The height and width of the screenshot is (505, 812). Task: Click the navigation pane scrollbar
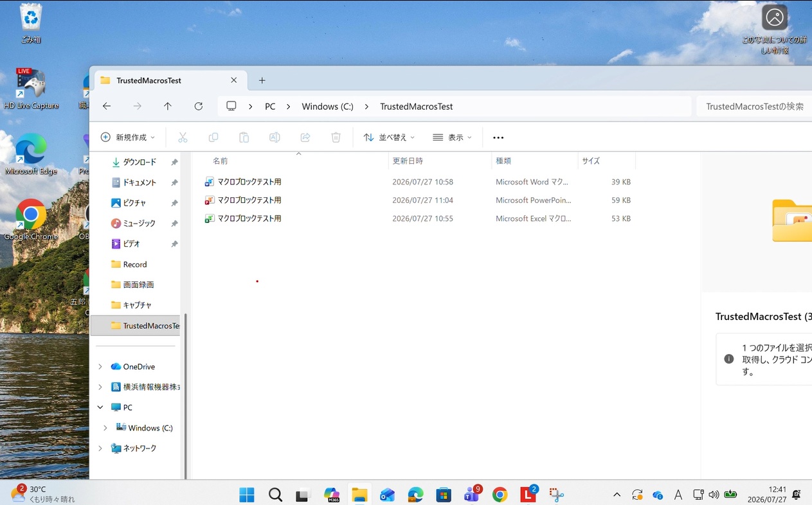click(x=186, y=396)
